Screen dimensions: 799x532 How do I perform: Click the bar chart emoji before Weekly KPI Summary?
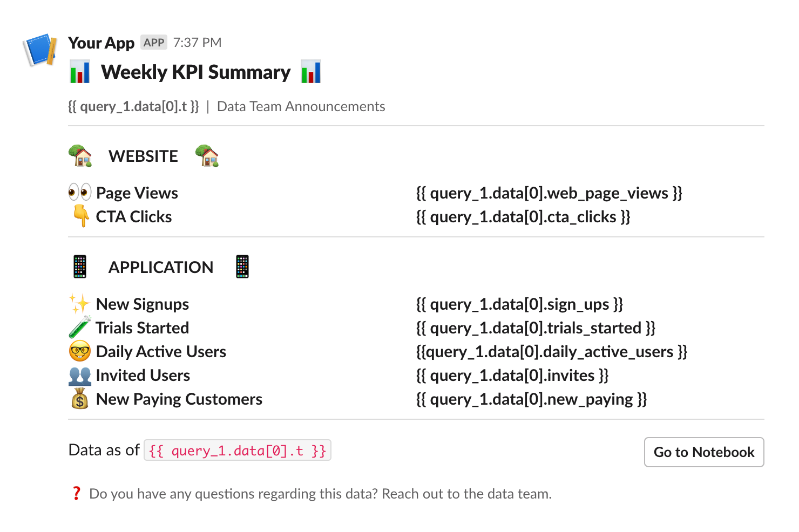pyautogui.click(x=80, y=72)
